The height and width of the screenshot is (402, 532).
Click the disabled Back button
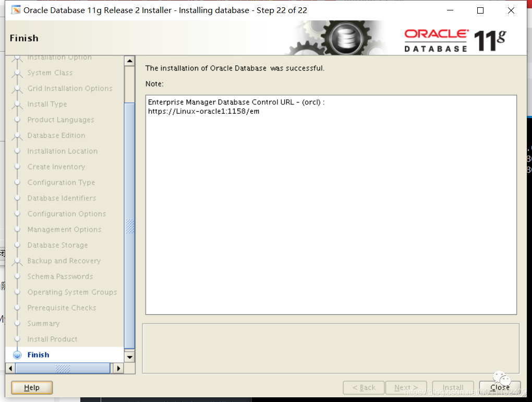pyautogui.click(x=364, y=387)
